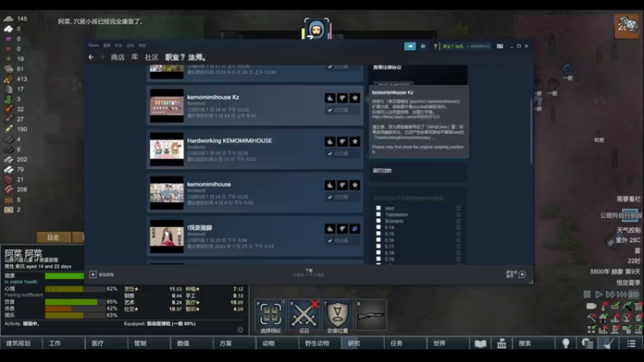
Task: Unfavorite the 我是猪脚 item via blue star
Action: 355,228
